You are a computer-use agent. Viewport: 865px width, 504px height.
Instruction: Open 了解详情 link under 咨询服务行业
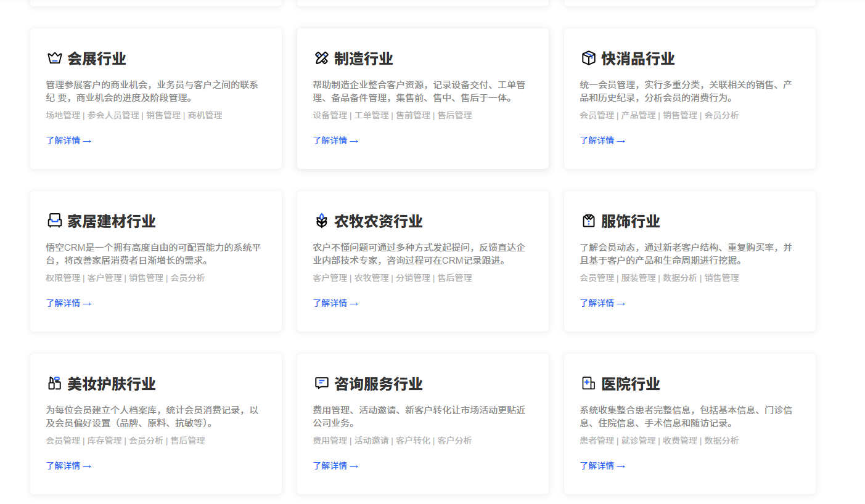(336, 466)
